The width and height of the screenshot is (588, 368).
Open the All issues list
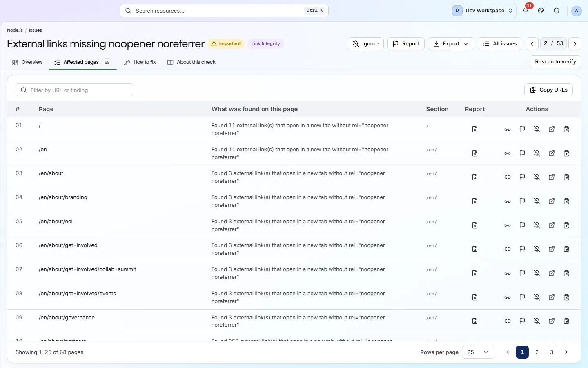point(500,44)
